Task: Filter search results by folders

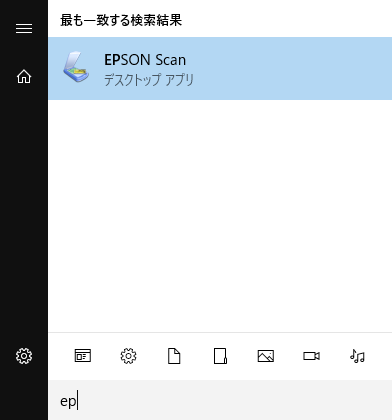Action: tap(220, 356)
